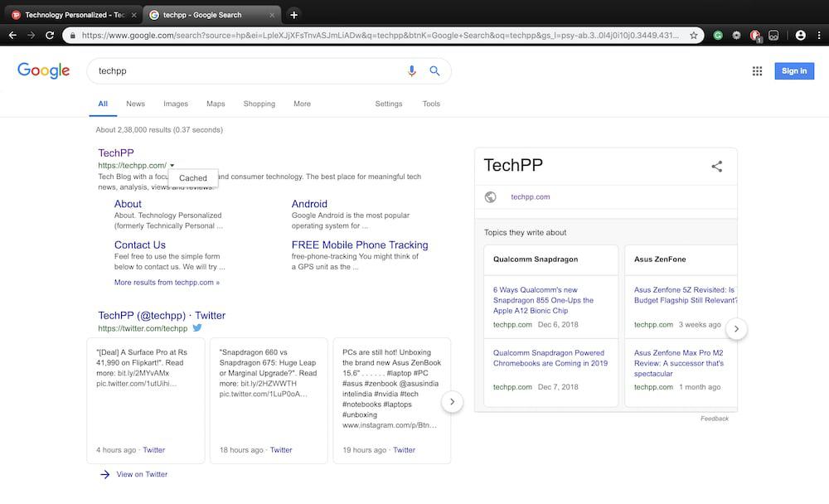Open Chrome three-dot menu
The image size is (829, 504).
pyautogui.click(x=819, y=36)
